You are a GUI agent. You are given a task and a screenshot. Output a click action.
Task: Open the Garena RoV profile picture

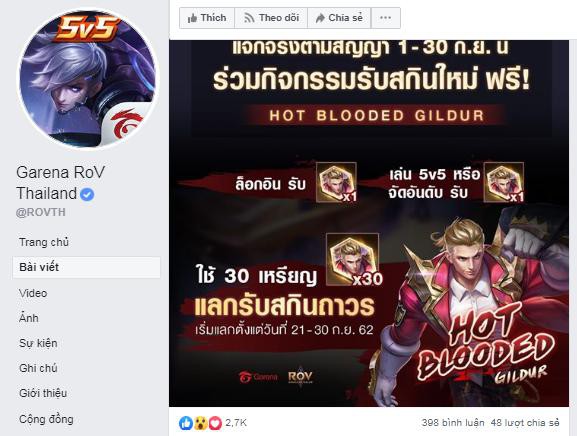pyautogui.click(x=88, y=79)
